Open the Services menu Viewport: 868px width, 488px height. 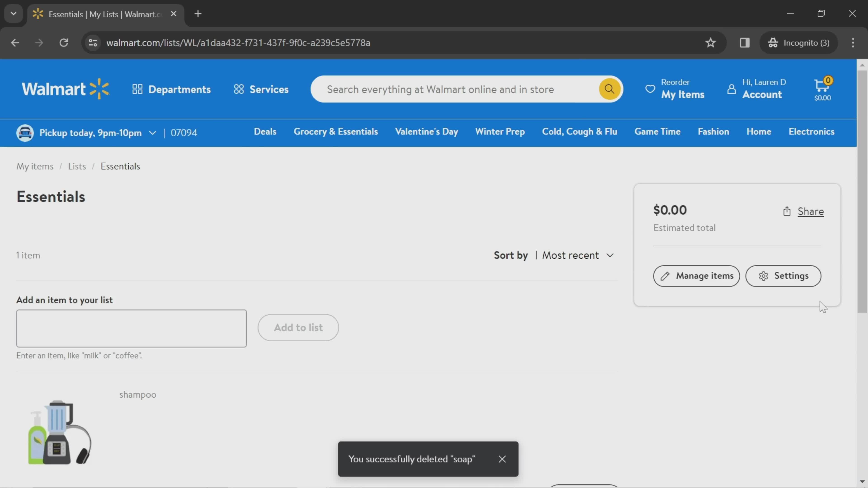pos(261,89)
